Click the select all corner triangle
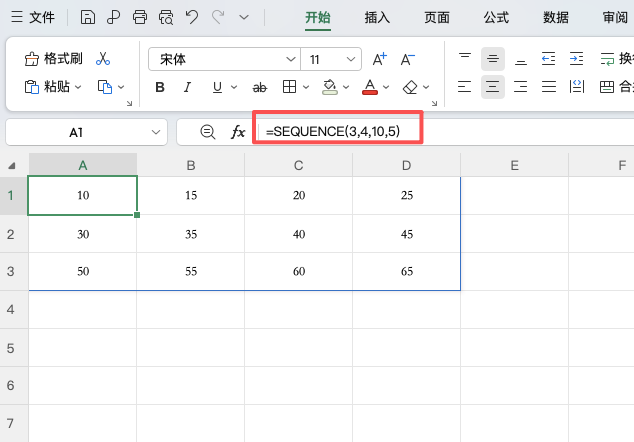The image size is (634, 442). click(x=12, y=165)
